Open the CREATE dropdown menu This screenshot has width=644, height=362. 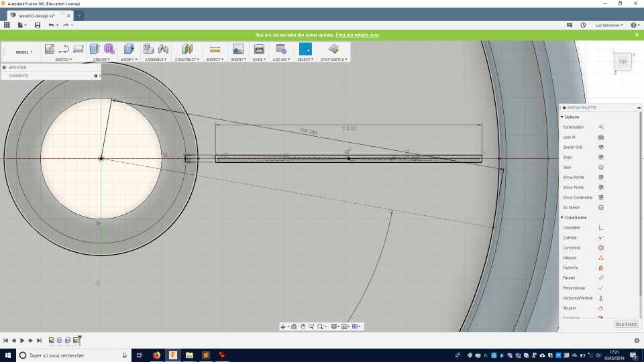click(x=101, y=60)
